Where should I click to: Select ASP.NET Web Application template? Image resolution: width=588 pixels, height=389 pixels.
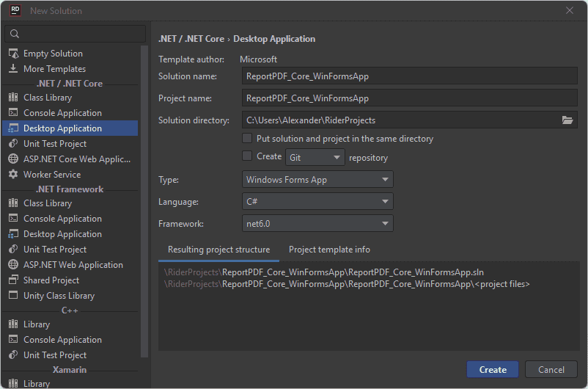coord(70,265)
